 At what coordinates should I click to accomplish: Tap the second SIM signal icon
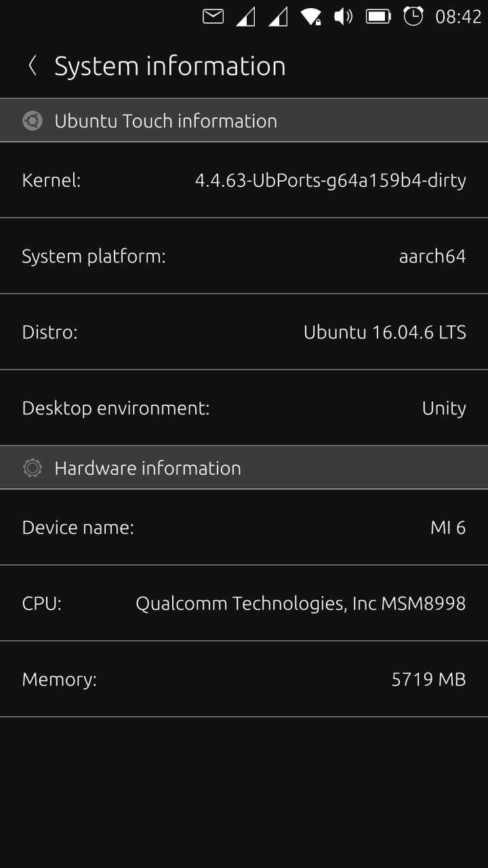tap(278, 16)
